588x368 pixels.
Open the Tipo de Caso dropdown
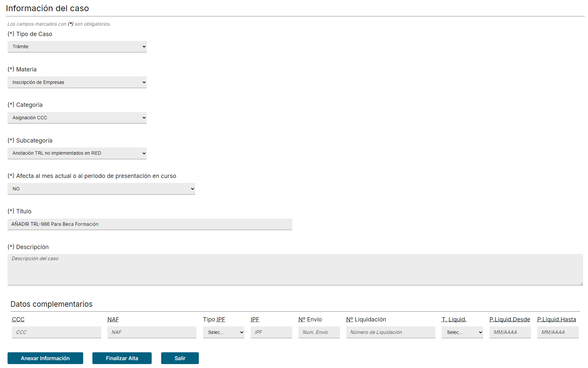[77, 47]
